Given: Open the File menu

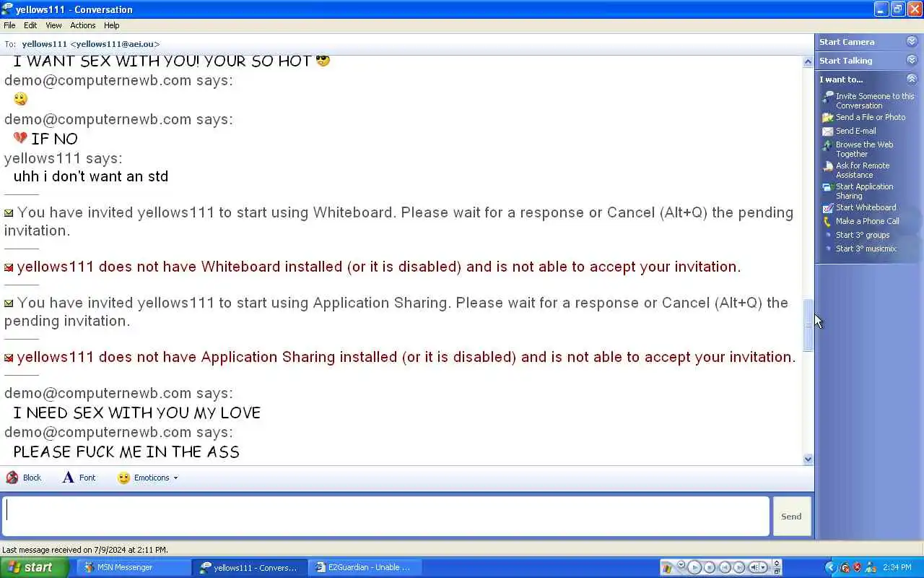Looking at the screenshot, I should [x=9, y=25].
